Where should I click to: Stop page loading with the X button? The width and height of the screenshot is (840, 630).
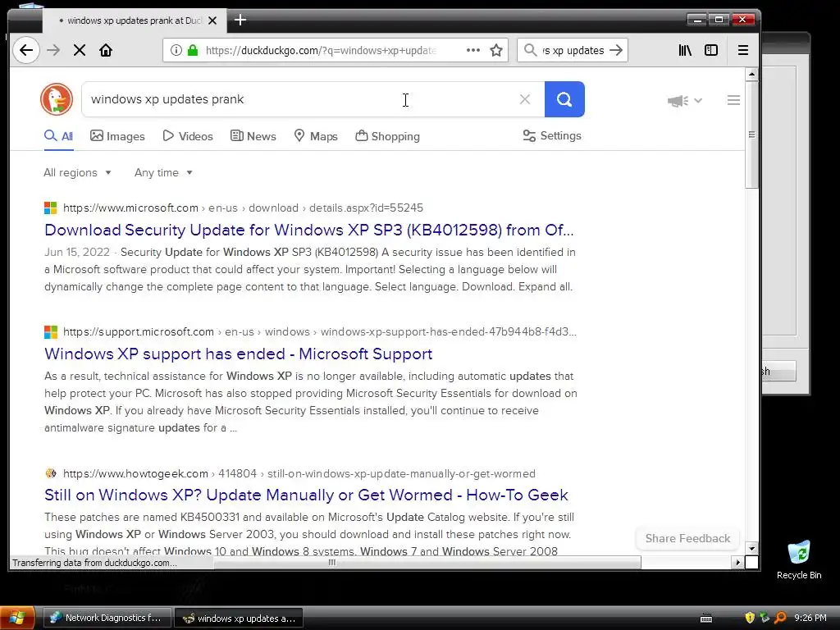point(80,50)
